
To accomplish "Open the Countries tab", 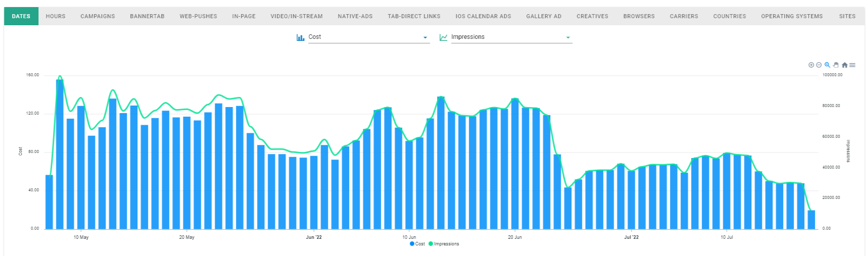I will [x=729, y=16].
